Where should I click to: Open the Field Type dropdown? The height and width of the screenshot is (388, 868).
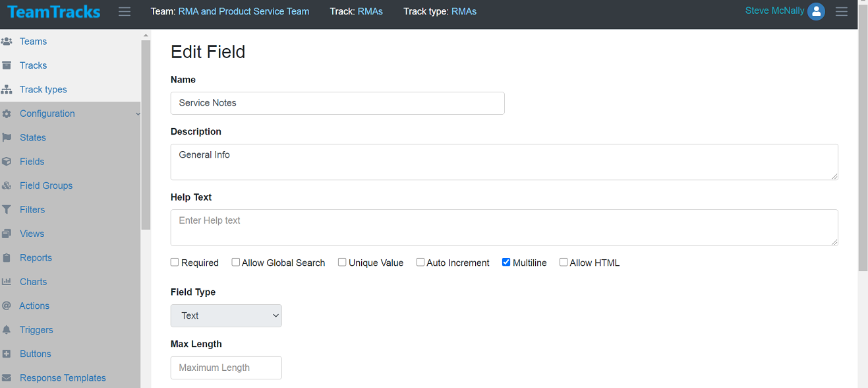(226, 315)
